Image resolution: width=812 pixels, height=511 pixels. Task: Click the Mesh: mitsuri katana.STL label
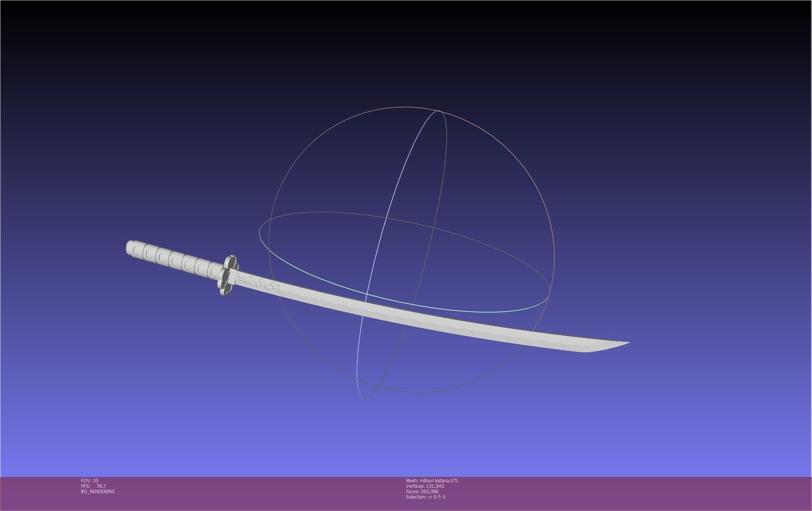pos(432,480)
